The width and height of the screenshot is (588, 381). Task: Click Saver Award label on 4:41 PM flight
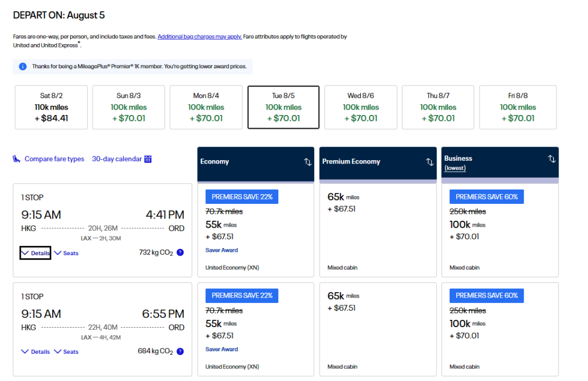[222, 250]
